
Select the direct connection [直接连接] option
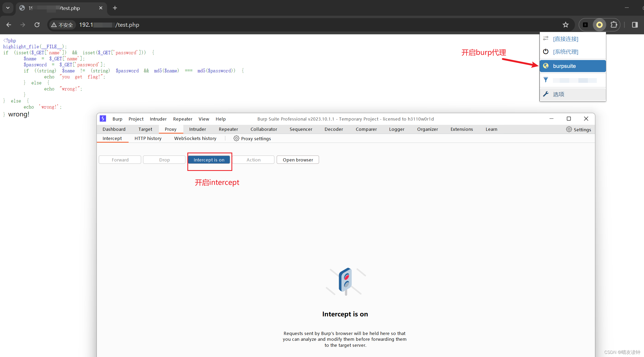[x=566, y=39]
